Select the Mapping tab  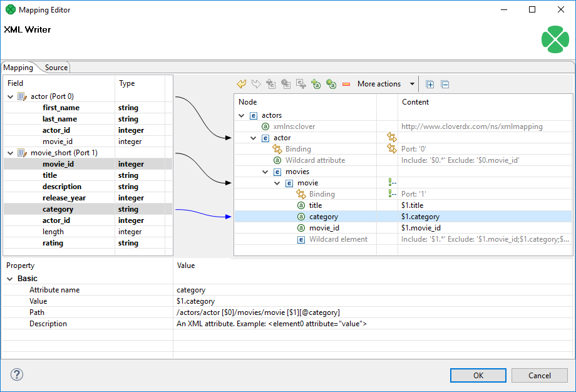[x=19, y=68]
